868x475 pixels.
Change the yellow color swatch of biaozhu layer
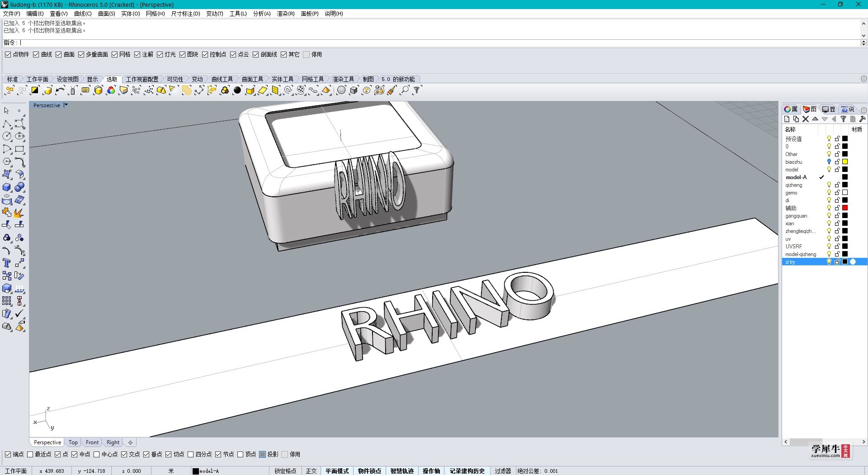click(x=845, y=161)
